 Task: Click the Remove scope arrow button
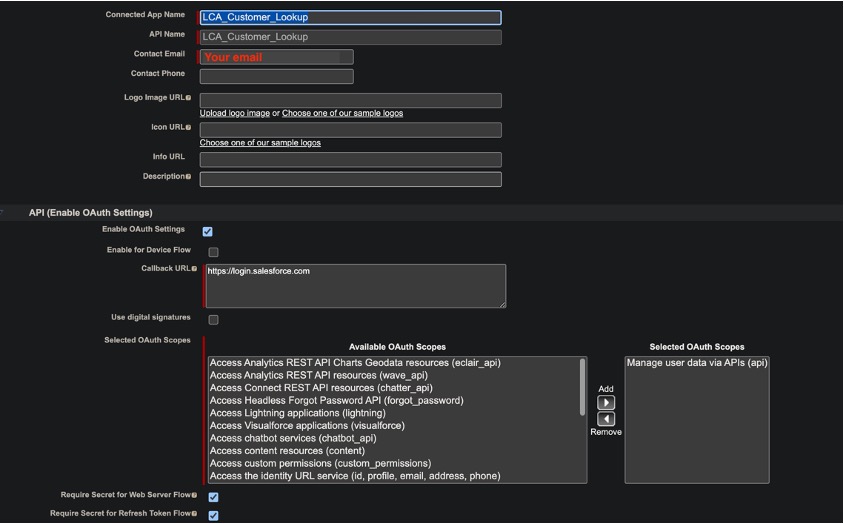[x=606, y=419]
